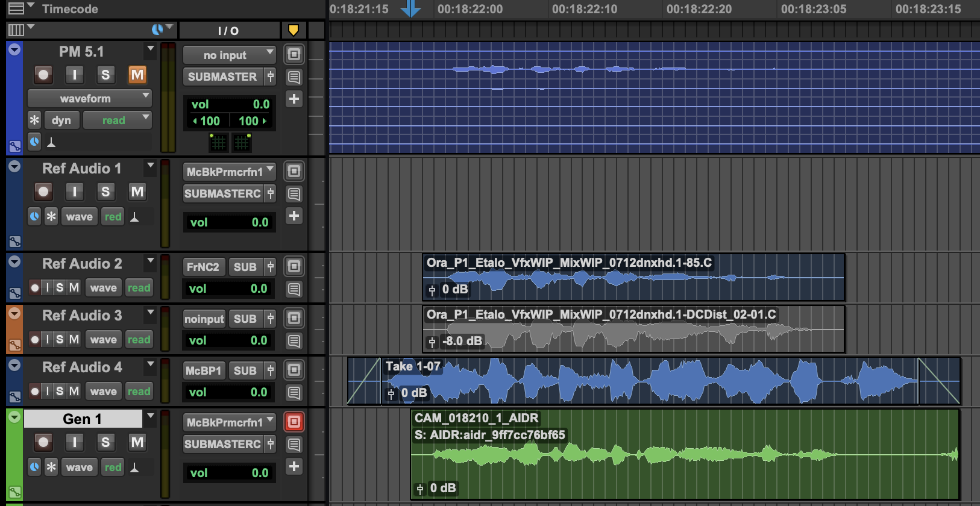Click the I / O column header
980x506 pixels.
tap(228, 31)
